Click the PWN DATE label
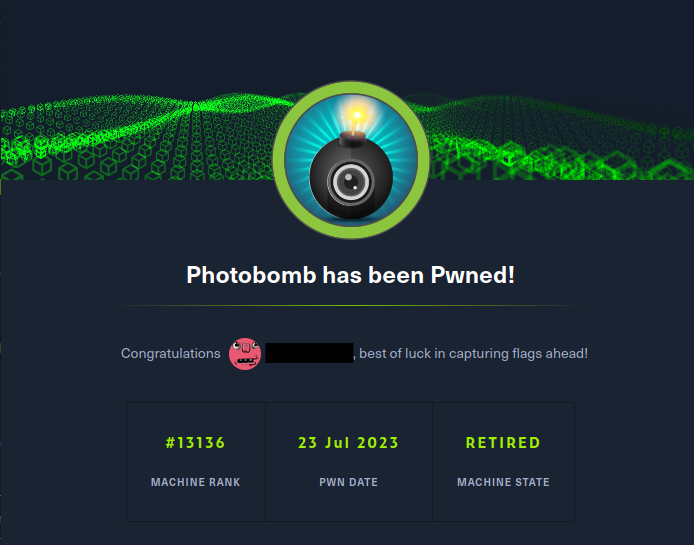Viewport: 694px width, 545px height. tap(348, 482)
